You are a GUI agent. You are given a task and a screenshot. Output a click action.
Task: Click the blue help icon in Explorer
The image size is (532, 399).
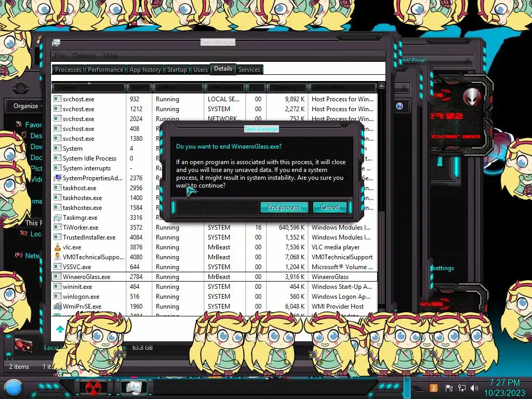400,106
